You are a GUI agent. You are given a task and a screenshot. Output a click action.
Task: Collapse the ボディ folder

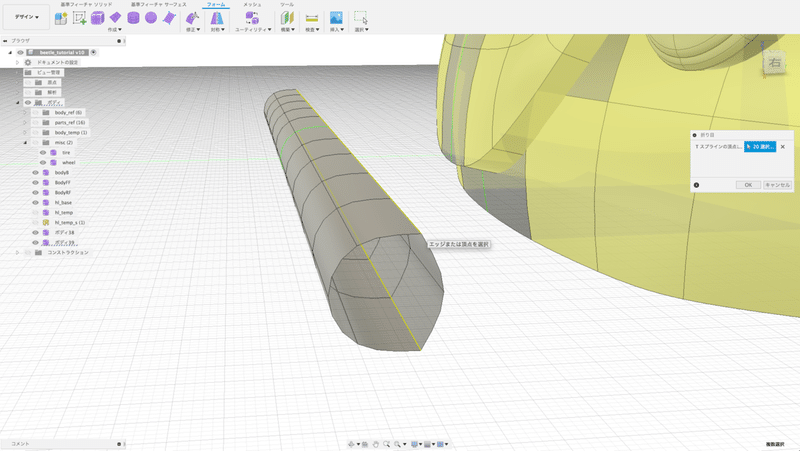click(x=17, y=103)
